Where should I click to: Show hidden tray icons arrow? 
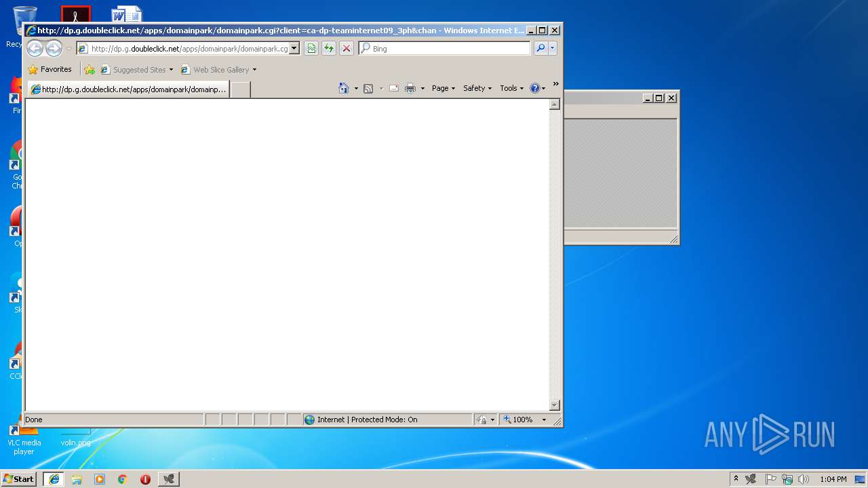coord(736,479)
